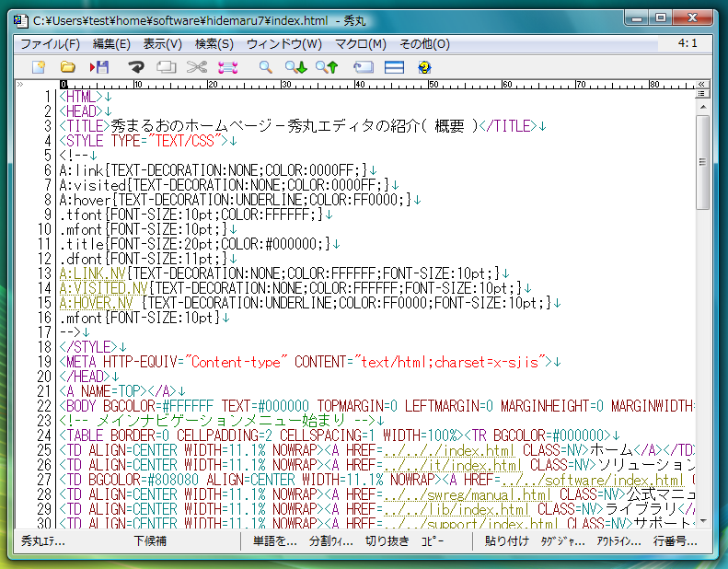Click the ｱｳﾄﾗｲﾝ... function key button

click(618, 541)
